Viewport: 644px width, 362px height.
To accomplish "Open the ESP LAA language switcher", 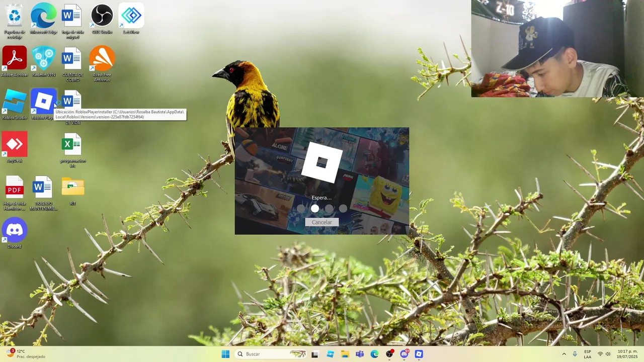I will tap(588, 354).
